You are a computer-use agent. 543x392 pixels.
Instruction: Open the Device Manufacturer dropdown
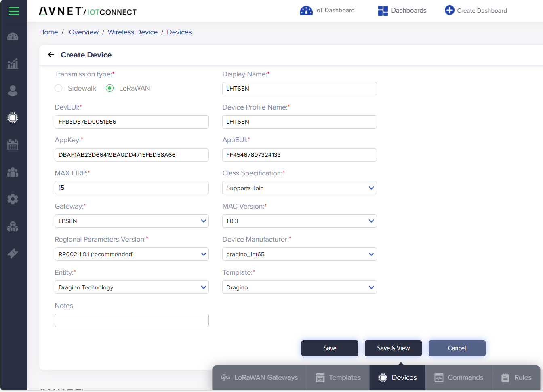coord(299,254)
